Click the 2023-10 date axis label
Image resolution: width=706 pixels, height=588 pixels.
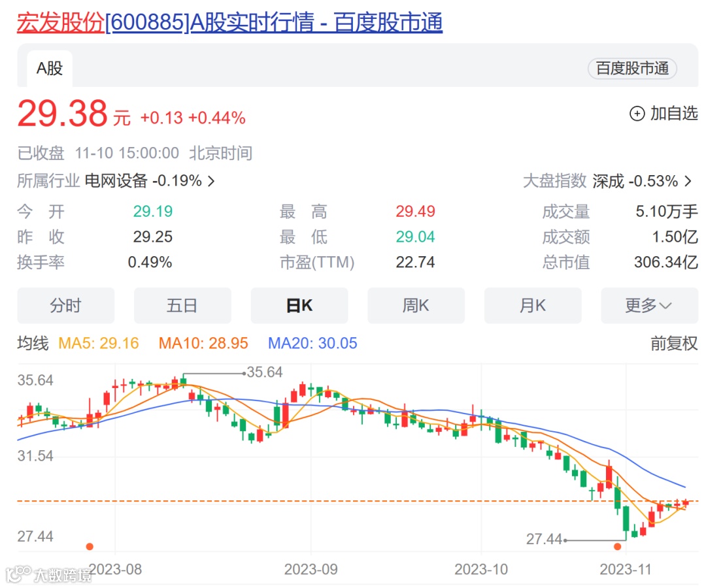(481, 569)
